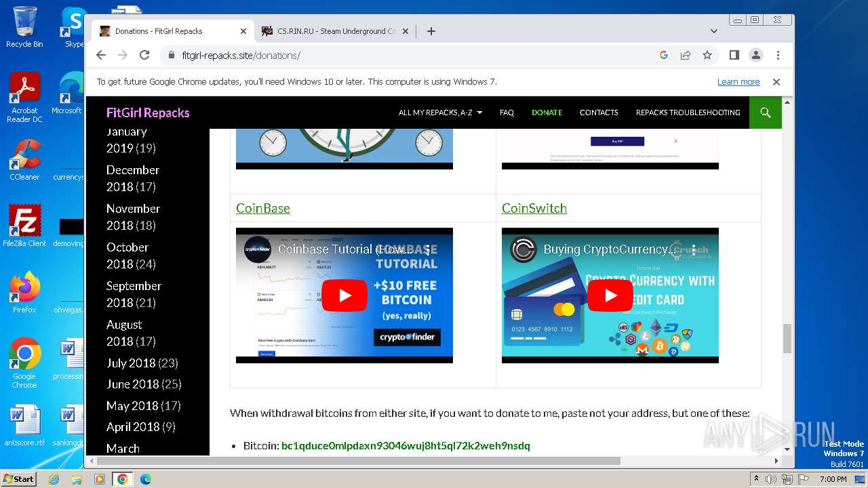Image resolution: width=868 pixels, height=488 pixels.
Task: Click the forward navigation arrow
Action: click(123, 55)
